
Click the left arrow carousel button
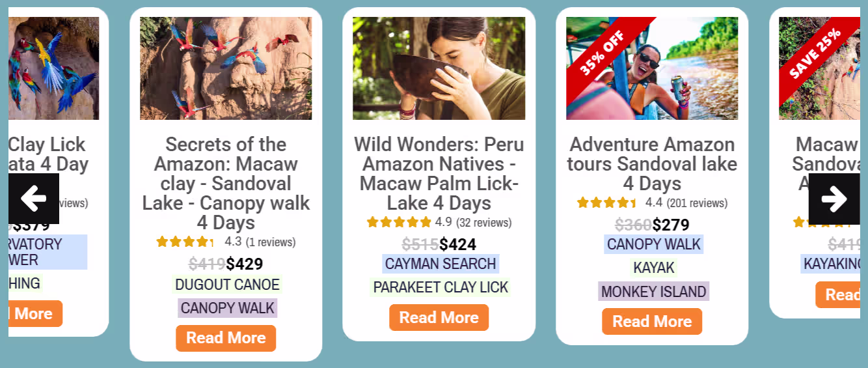point(34,199)
